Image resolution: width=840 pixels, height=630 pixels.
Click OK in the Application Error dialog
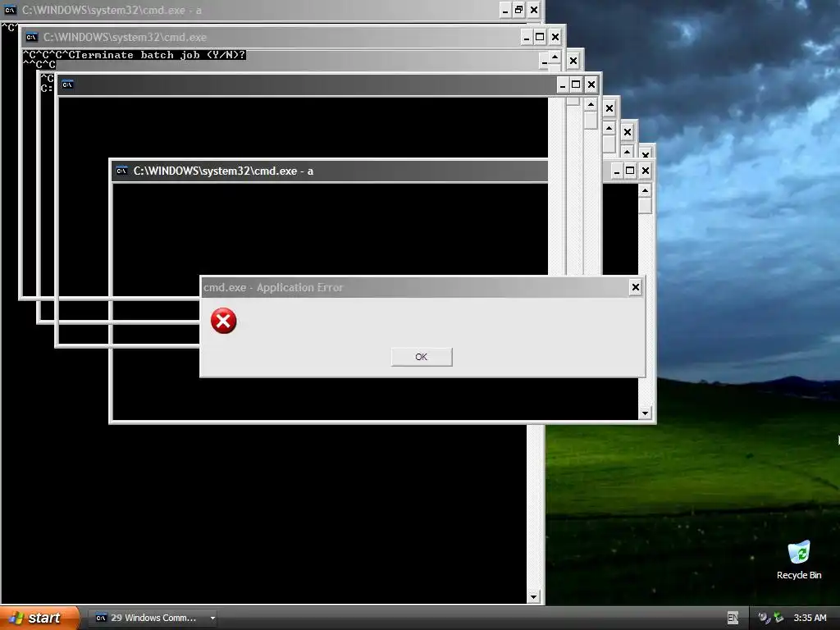422,357
